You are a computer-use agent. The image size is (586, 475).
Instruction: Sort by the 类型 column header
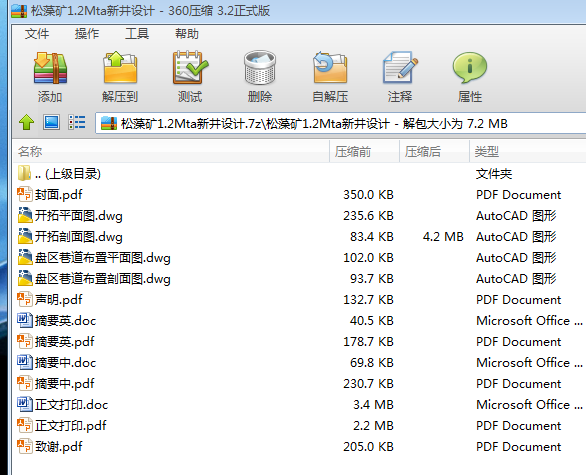(x=528, y=151)
